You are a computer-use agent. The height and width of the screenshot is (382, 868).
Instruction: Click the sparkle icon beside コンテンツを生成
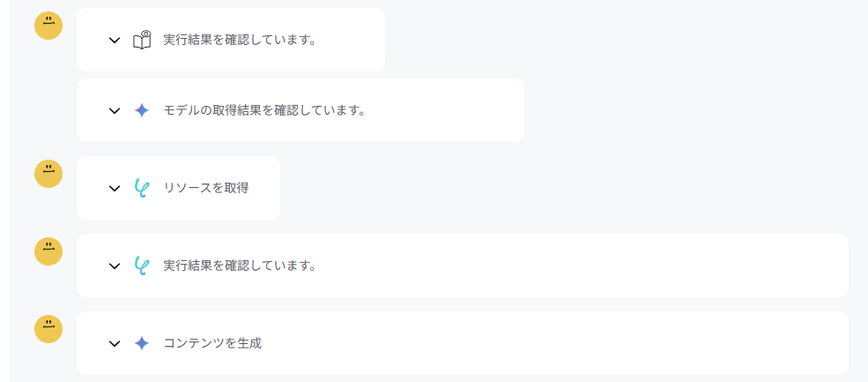pyautogui.click(x=142, y=343)
